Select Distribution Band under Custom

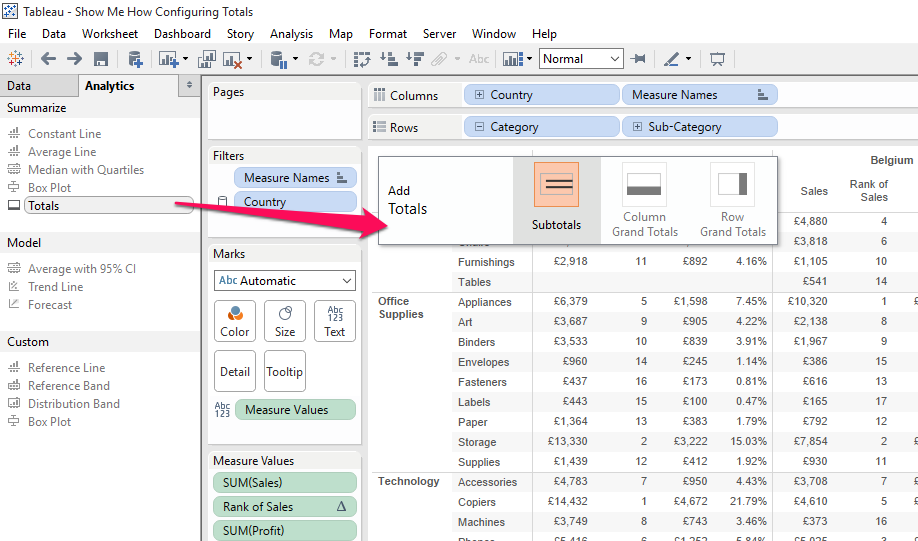74,404
